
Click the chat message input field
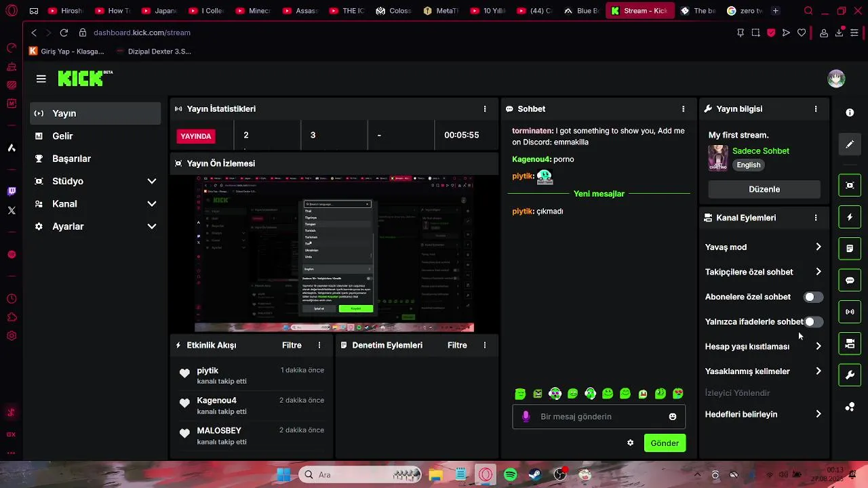(x=598, y=417)
